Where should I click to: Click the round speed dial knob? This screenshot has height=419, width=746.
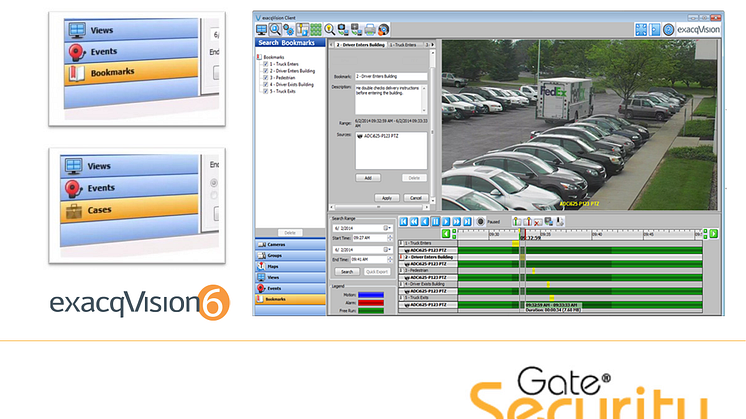click(481, 222)
